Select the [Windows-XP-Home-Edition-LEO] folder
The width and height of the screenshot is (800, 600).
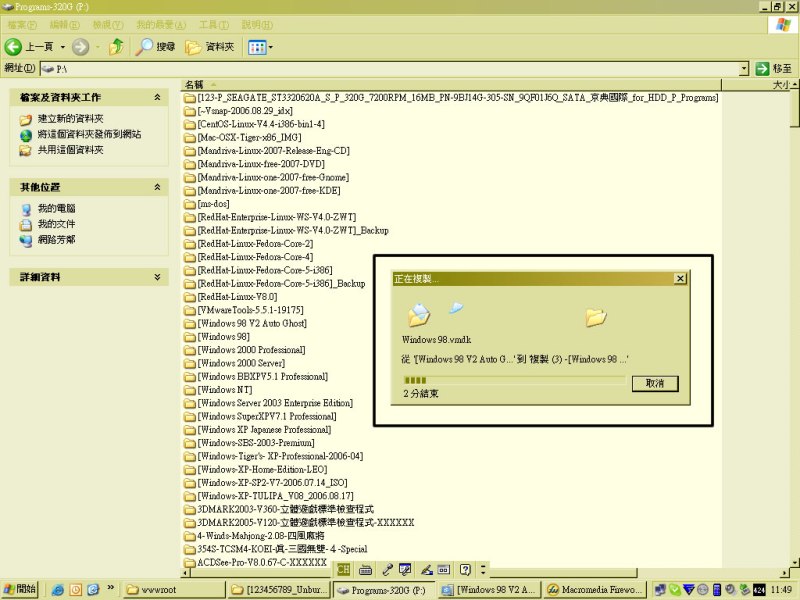256,469
